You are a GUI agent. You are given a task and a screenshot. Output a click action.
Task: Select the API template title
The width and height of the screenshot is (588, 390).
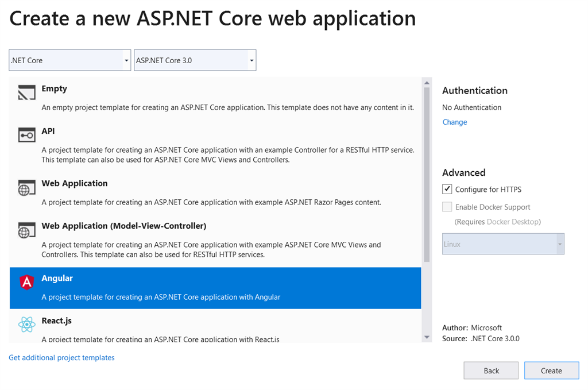point(48,131)
